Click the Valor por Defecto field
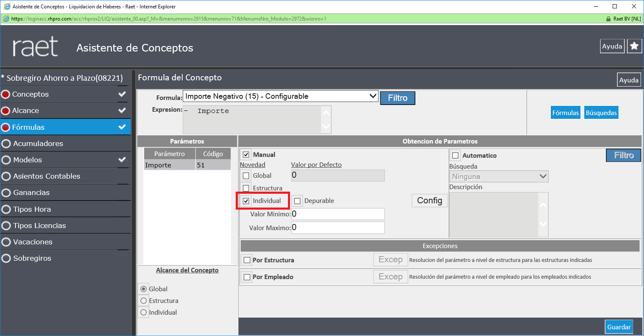This screenshot has width=644, height=336. click(338, 175)
